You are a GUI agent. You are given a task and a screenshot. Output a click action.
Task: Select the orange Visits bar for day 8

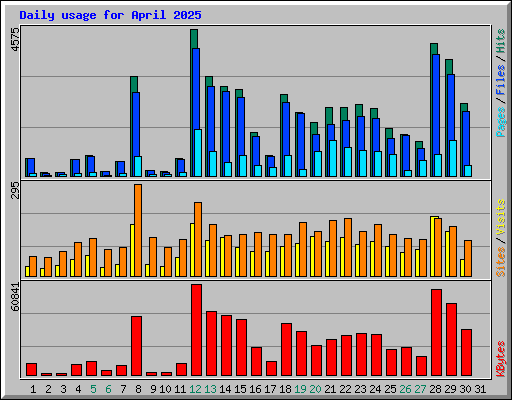tap(138, 230)
